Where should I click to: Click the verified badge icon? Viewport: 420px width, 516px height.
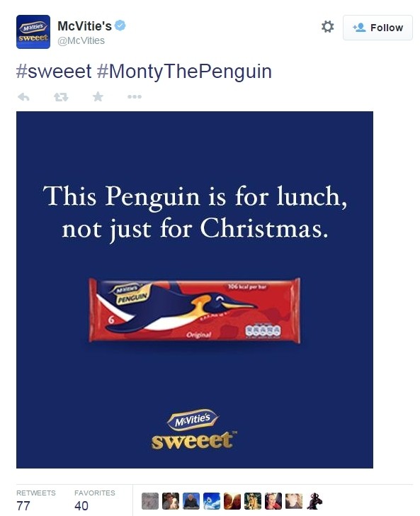[x=120, y=26]
